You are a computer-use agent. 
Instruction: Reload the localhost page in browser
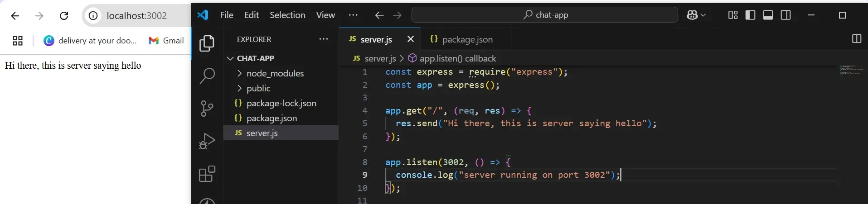point(64,16)
